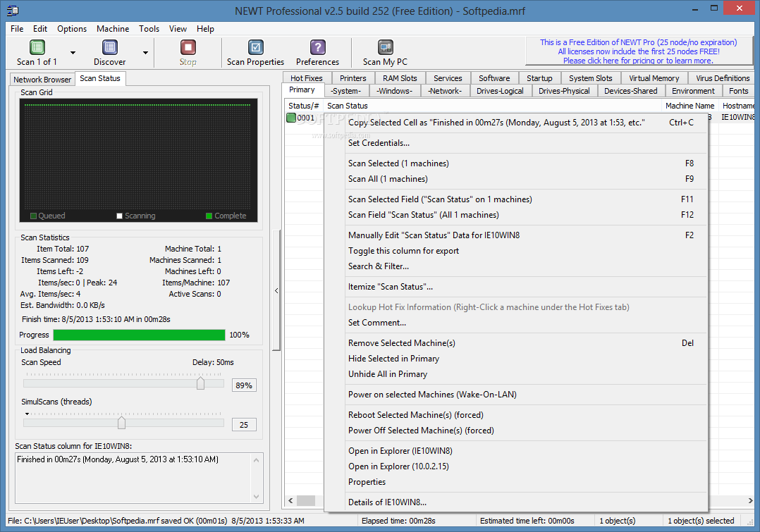760x532 pixels.
Task: Click the Scan My PC icon
Action: 386,47
